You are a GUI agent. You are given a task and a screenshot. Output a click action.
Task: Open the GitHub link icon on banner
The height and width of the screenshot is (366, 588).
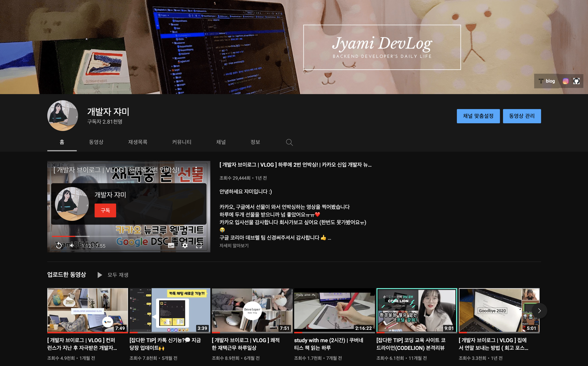(x=576, y=81)
